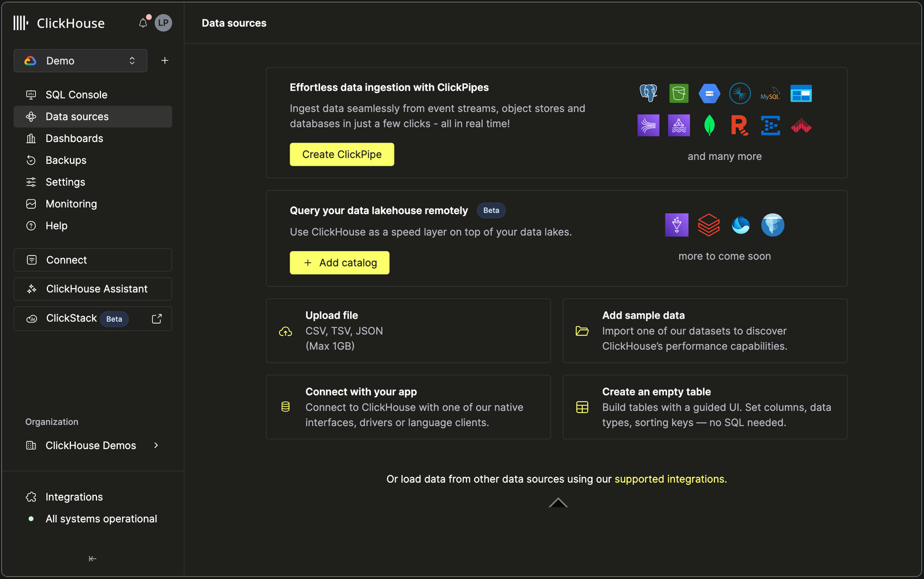Click the Iceberg catalog round icon
Image resolution: width=924 pixels, height=579 pixels.
point(773,225)
